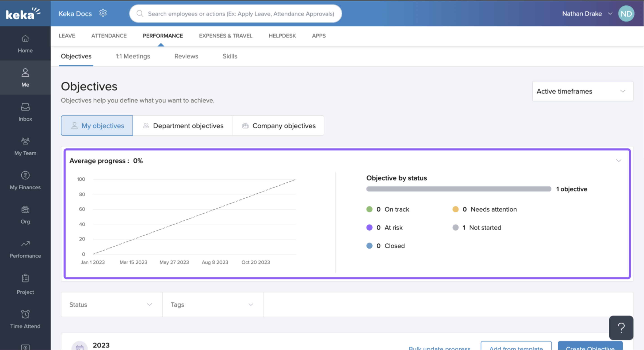Click Add from template
The width and height of the screenshot is (644, 350).
516,348
